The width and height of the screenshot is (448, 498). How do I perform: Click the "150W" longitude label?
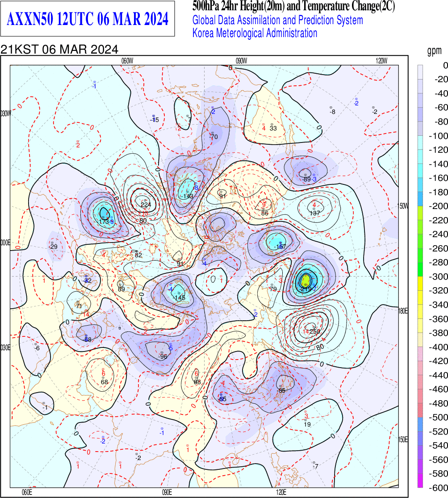(x=403, y=206)
